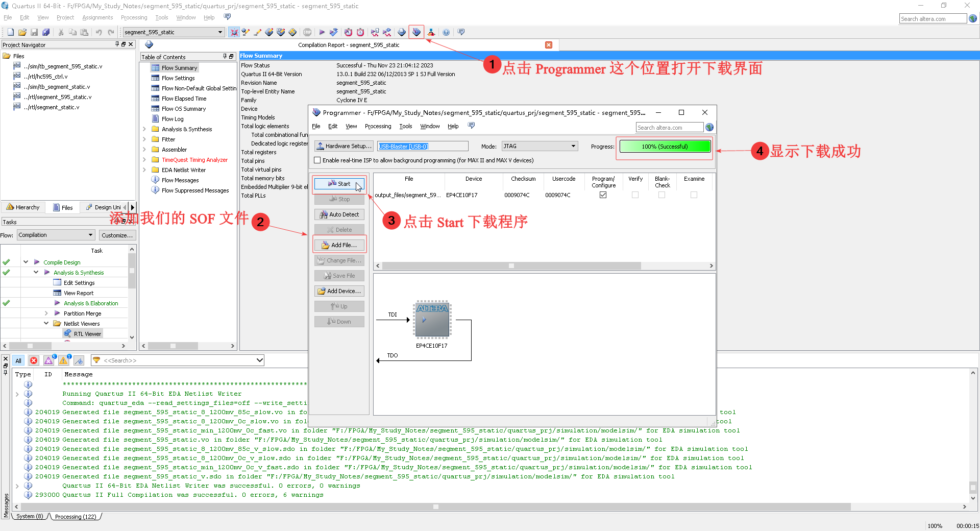Viewport: 980px width, 531px height.
Task: Click the Start Analysis & Synthesis icon
Action: 334,32
